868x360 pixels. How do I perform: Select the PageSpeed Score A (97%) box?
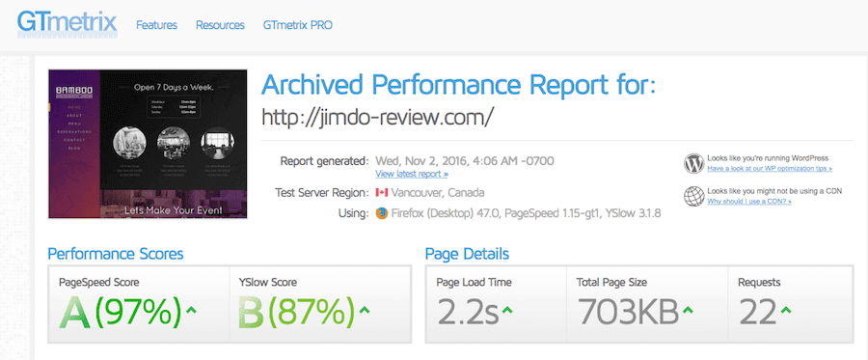pyautogui.click(x=139, y=304)
